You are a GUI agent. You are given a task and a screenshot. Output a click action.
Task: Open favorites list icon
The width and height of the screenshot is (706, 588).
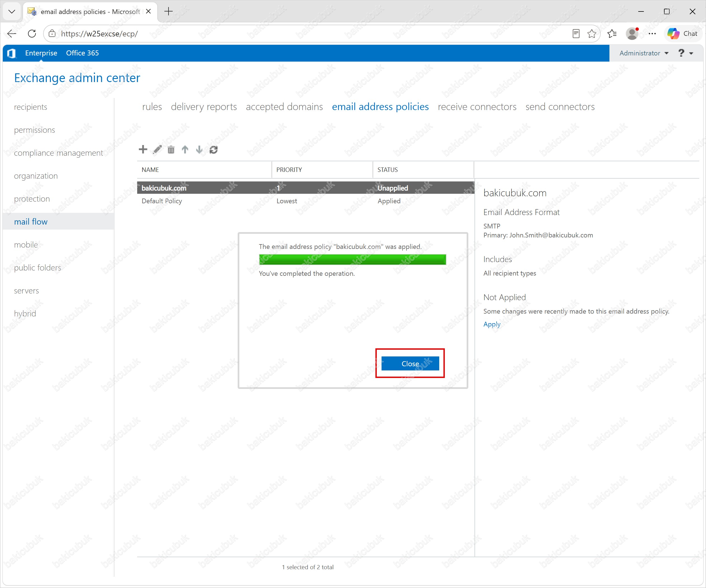click(612, 34)
